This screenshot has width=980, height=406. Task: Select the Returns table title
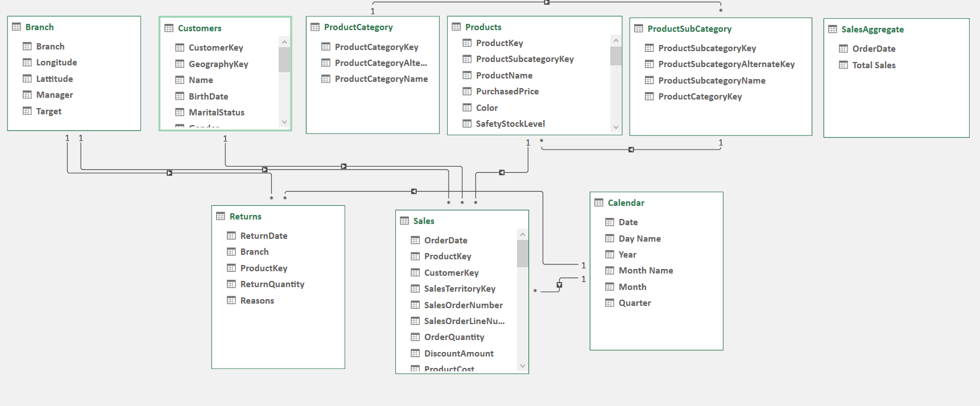[x=245, y=216]
